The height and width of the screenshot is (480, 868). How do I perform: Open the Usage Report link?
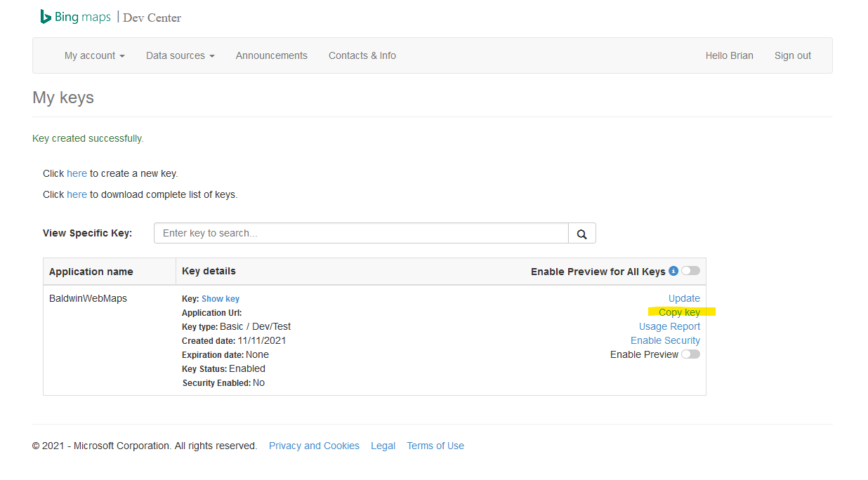point(669,326)
